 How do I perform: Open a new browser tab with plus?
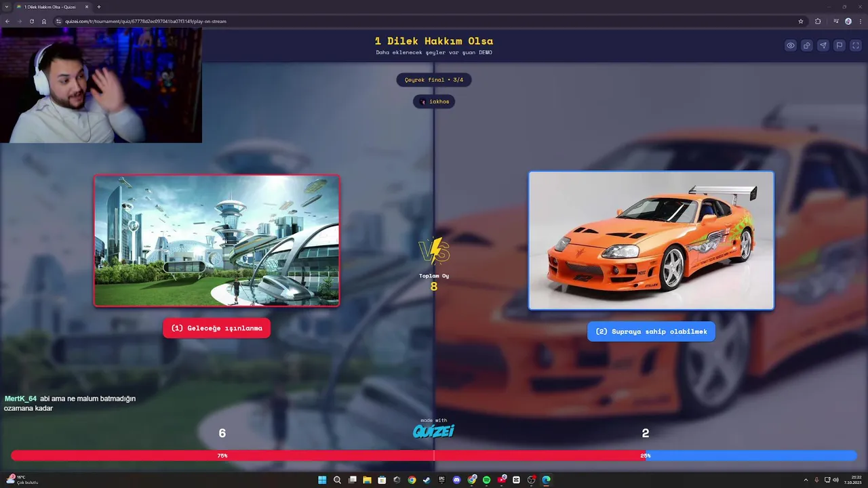click(99, 7)
